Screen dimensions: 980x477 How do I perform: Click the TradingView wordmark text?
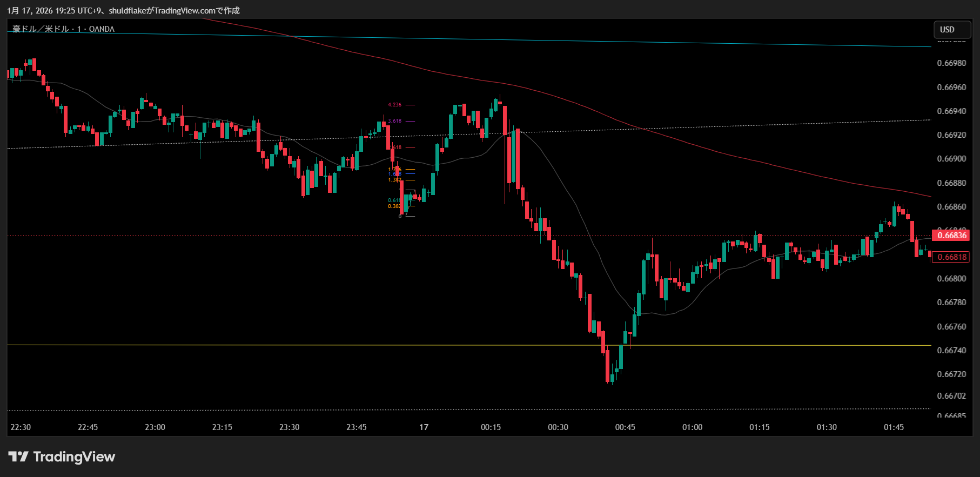pyautogui.click(x=74, y=457)
